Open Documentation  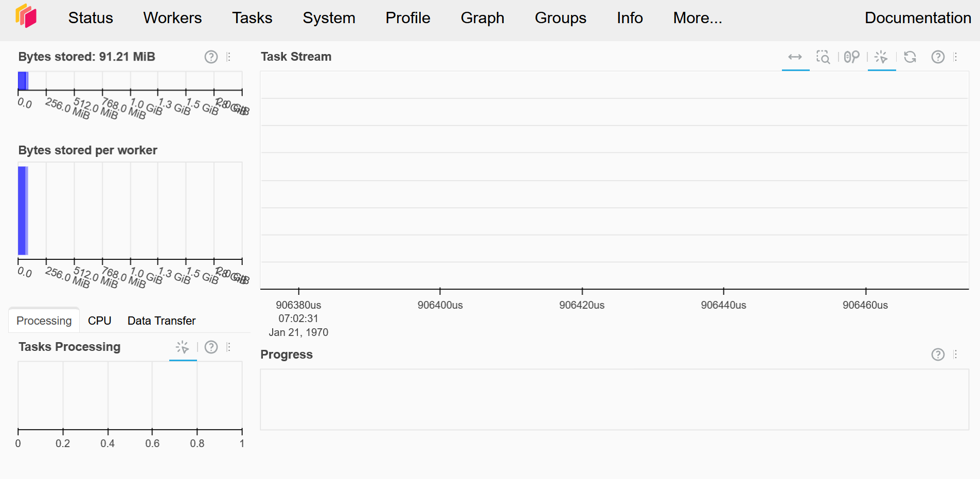(x=918, y=17)
